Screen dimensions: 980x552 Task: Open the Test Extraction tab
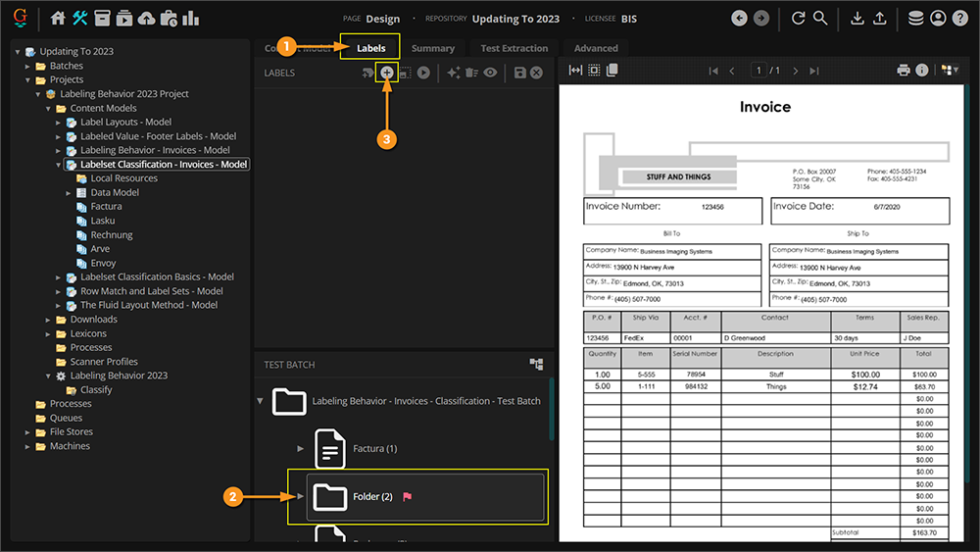(514, 48)
